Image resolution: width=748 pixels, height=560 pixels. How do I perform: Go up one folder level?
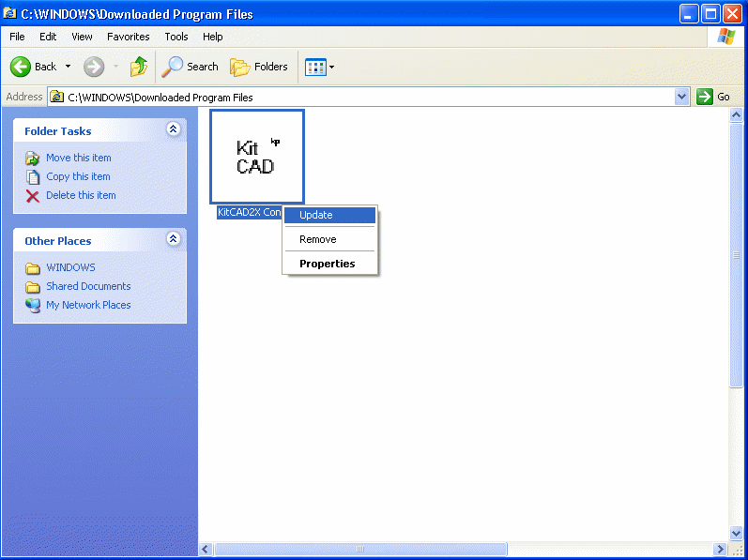pos(139,67)
